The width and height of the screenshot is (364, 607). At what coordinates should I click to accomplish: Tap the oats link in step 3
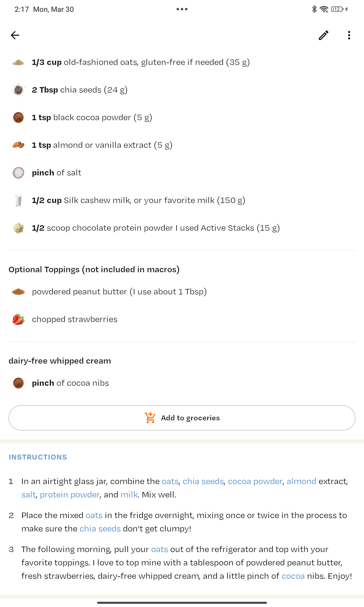coord(160,549)
